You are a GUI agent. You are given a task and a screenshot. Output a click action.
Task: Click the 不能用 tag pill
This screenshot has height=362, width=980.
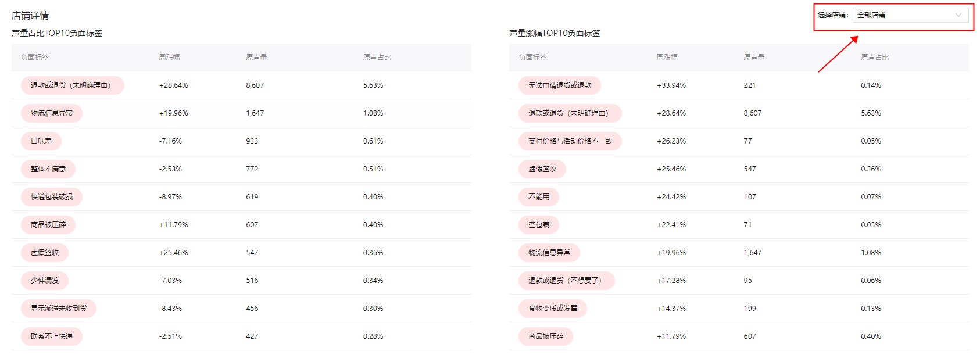tap(539, 197)
